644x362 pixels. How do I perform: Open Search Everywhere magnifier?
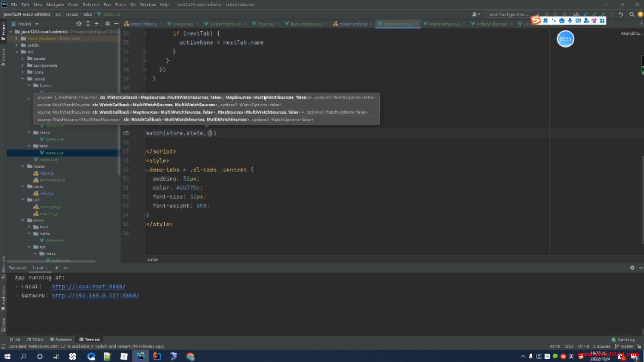coord(632,14)
